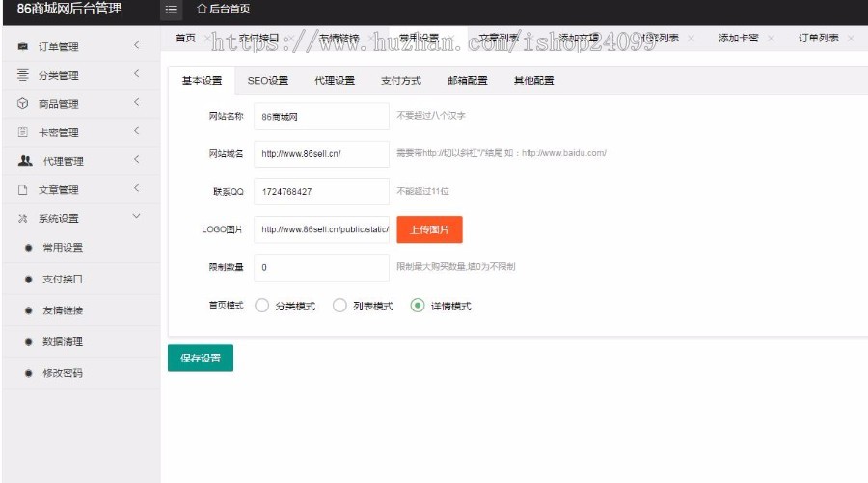
Task: Select 列表模式 homepage mode
Action: (x=339, y=306)
